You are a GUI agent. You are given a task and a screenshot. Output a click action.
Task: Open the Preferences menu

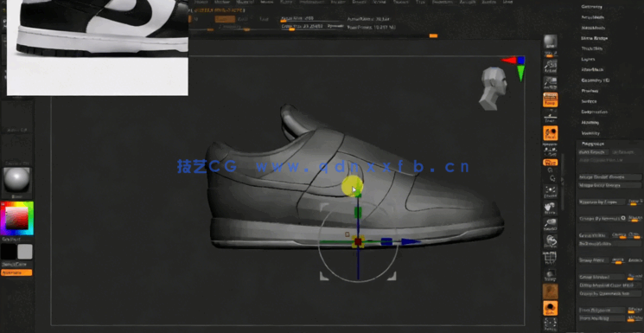311,3
